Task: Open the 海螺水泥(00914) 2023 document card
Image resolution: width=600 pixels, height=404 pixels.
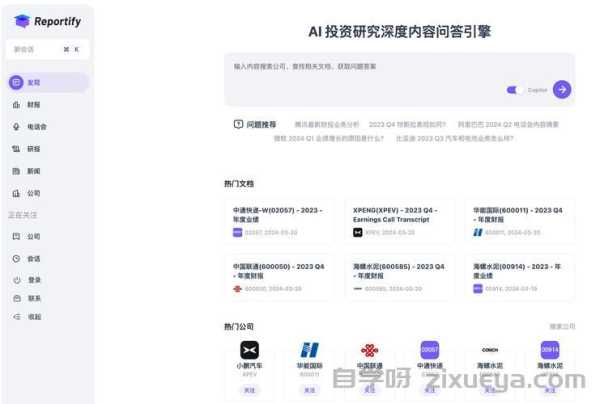Action: click(x=520, y=277)
